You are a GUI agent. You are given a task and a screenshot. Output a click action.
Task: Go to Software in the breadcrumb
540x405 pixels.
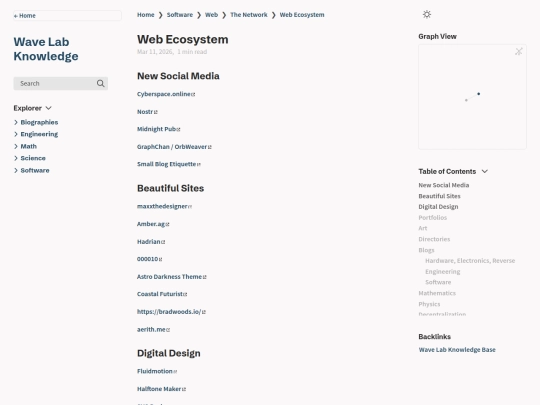pyautogui.click(x=180, y=15)
